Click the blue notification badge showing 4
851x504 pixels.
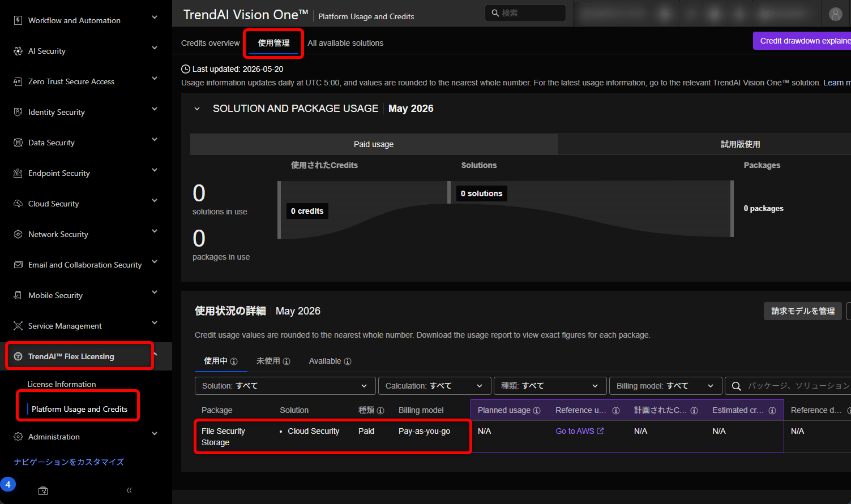click(8, 484)
